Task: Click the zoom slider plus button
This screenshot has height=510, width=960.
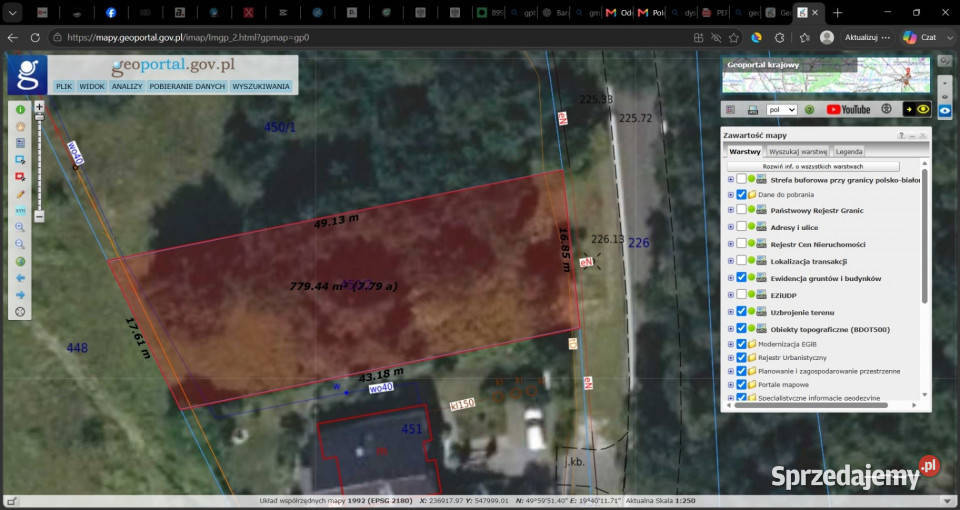Action: click(39, 107)
